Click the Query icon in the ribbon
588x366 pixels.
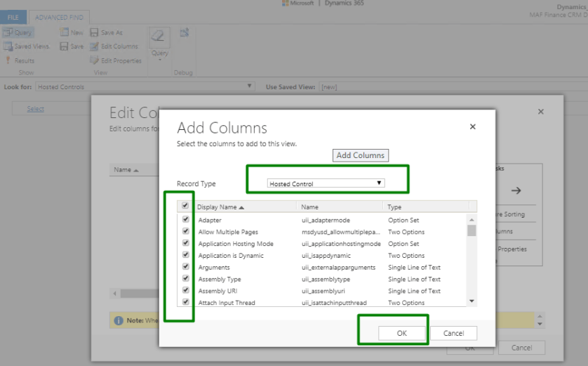coord(8,32)
